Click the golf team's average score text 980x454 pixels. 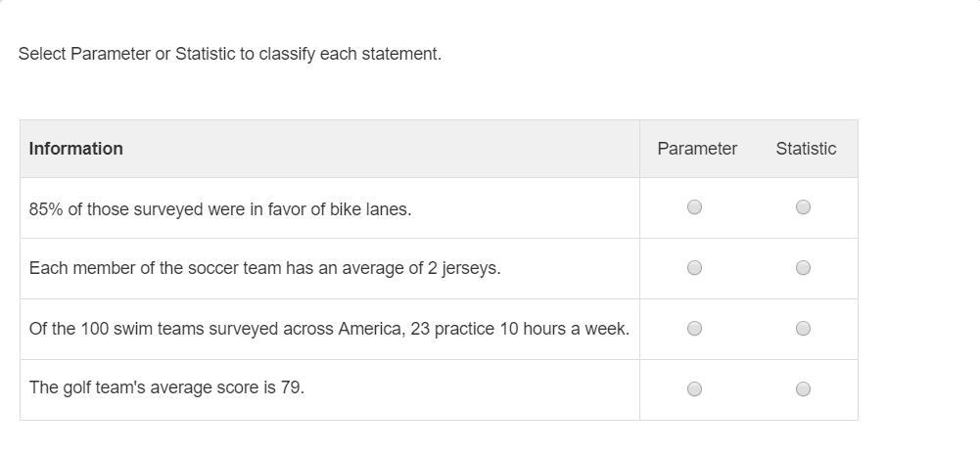166,387
